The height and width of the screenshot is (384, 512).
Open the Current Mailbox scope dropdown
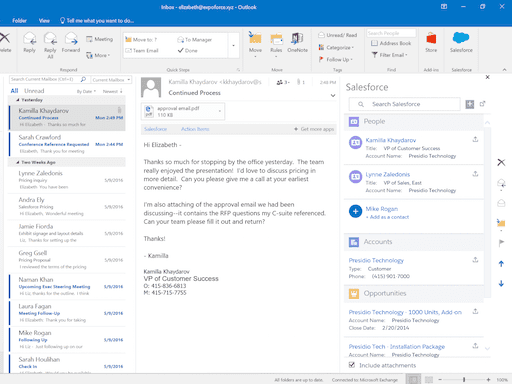tap(111, 80)
